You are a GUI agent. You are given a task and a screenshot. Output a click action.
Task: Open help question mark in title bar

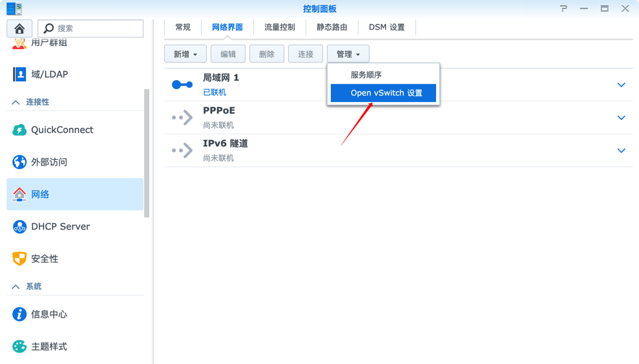[563, 8]
